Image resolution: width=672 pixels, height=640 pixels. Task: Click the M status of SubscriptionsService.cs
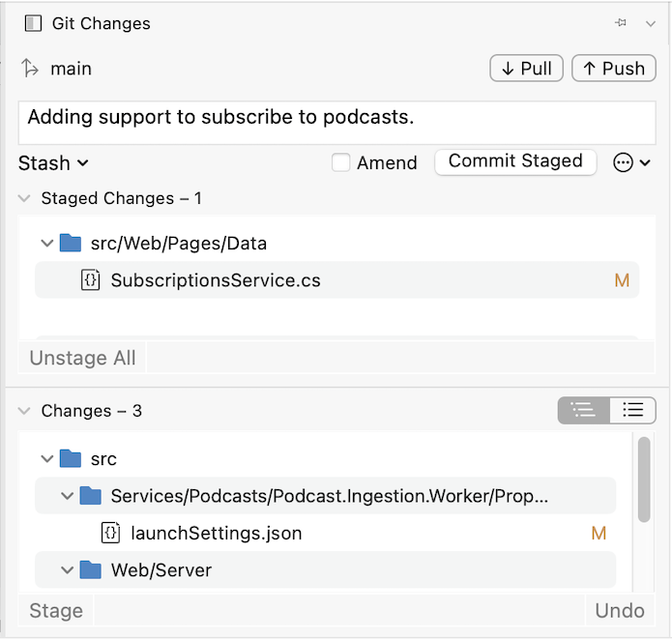[622, 280]
